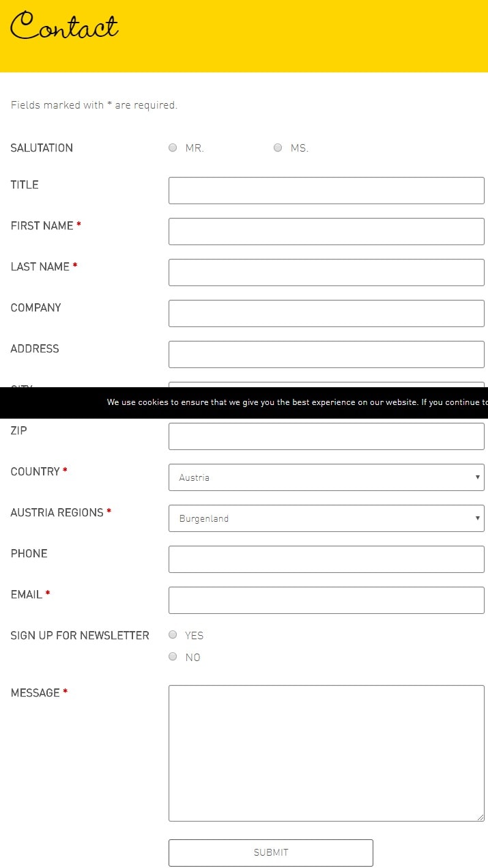Screen dimensions: 488x868
Task: Select the Ms. salutation radio button
Action: click(278, 148)
